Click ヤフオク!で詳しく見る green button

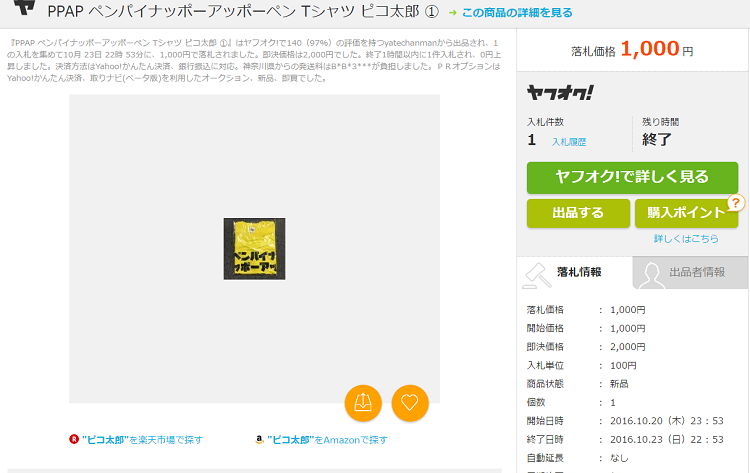click(x=632, y=177)
